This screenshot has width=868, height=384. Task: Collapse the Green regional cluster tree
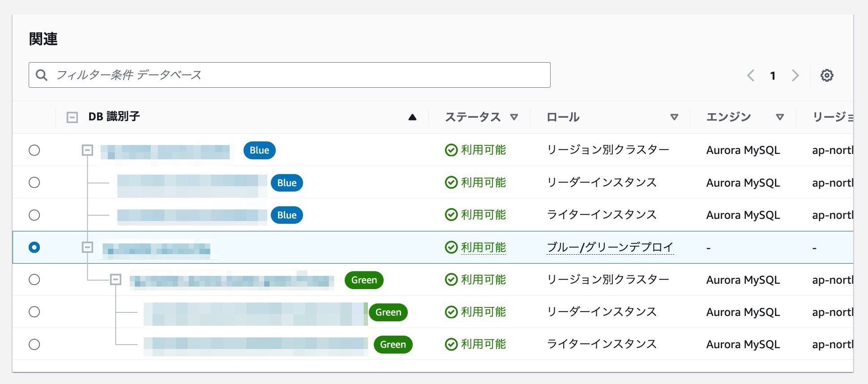115,280
